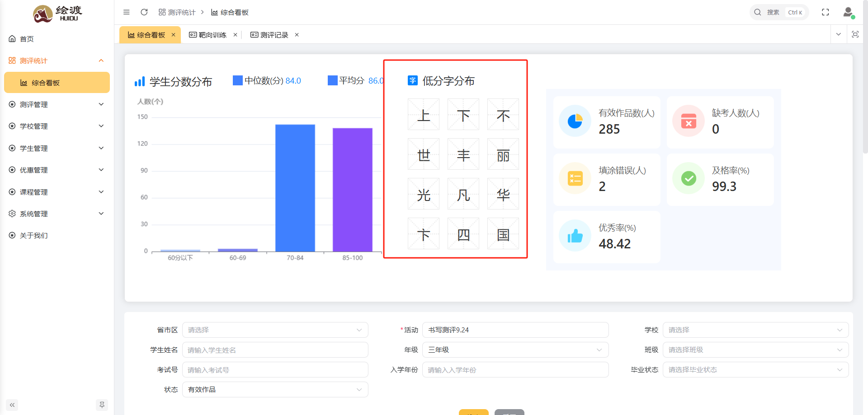The height and width of the screenshot is (415, 868).
Task: Open the hamburger menu to collapse the sidebar
Action: pos(126,12)
